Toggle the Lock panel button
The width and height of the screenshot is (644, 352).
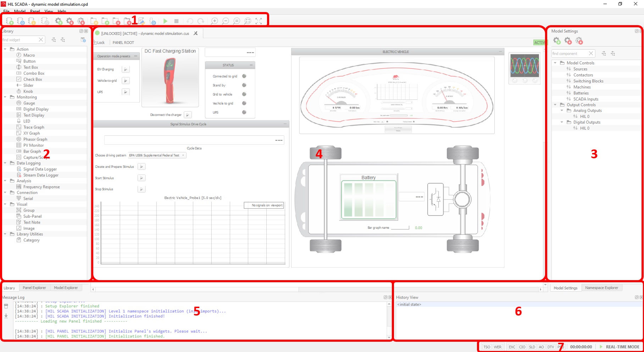100,42
